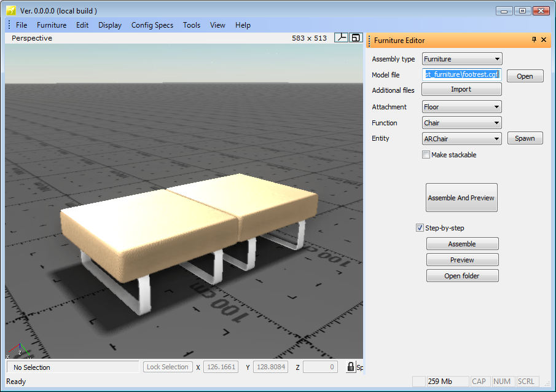Viewport: 556px width, 392px height.
Task: Click Assemble And Preview button
Action: point(461,198)
